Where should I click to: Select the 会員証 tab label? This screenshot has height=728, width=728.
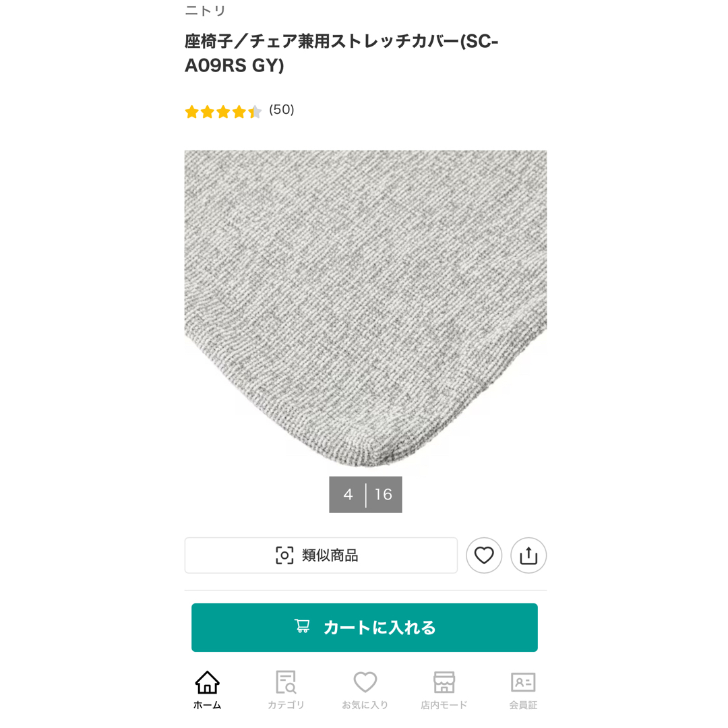[523, 705]
